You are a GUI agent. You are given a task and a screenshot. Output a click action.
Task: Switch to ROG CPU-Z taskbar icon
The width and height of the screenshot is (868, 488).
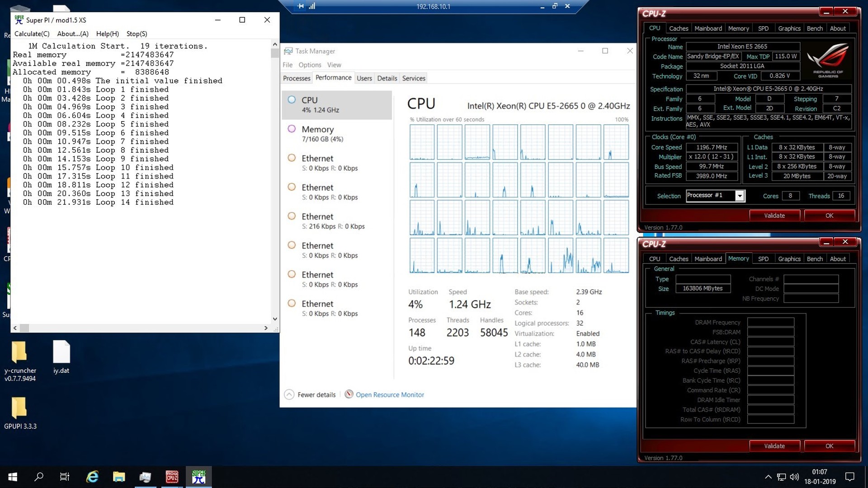(x=172, y=477)
